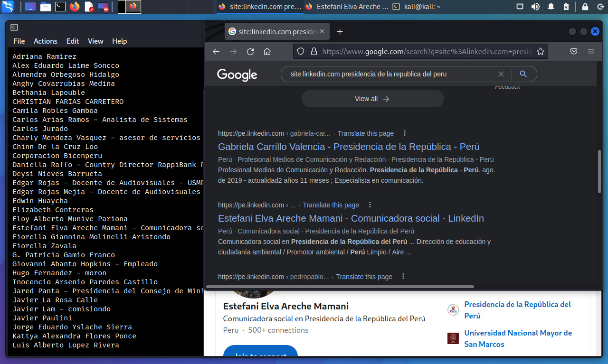The width and height of the screenshot is (608, 364).
Task: Open options for Estefani Areche result
Action: [x=370, y=205]
